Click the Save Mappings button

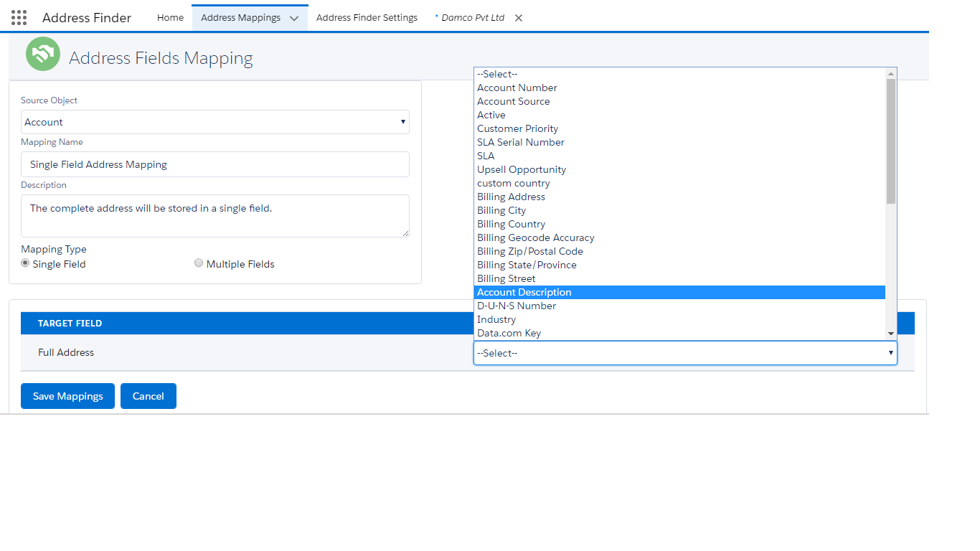click(67, 395)
